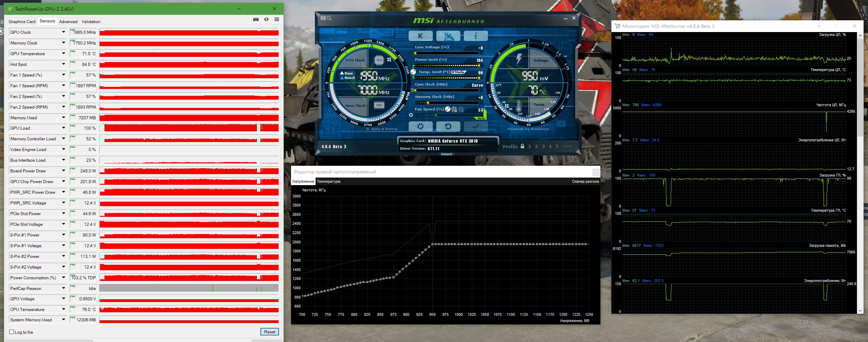This screenshot has height=342, width=868.
Task: Click the Temp. Limit slider handle
Action: (479, 78)
